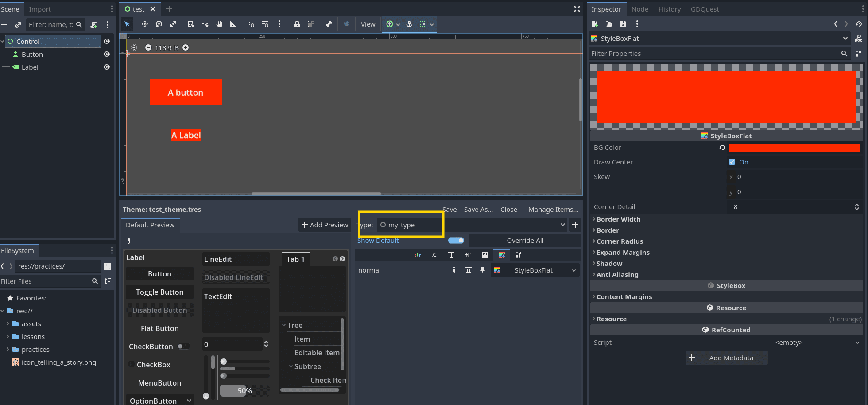Switch to the Import tab
The image size is (868, 405).
tap(40, 9)
